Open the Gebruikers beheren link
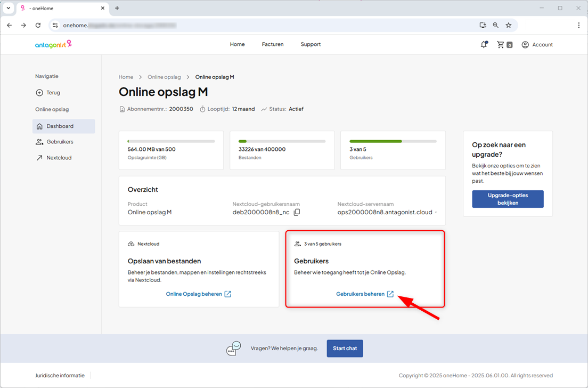Image resolution: width=588 pixels, height=388 pixels. tap(365, 294)
